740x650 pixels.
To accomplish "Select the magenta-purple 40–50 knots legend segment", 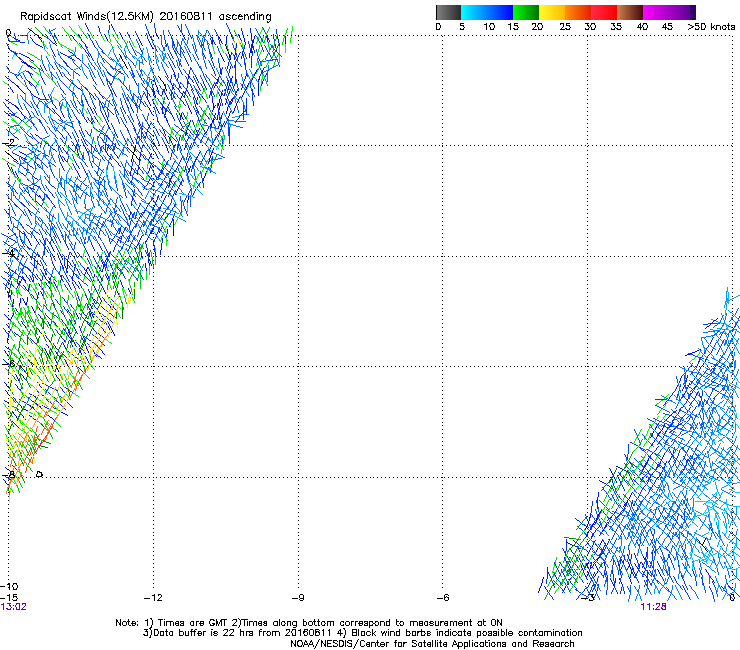I will 669,12.
